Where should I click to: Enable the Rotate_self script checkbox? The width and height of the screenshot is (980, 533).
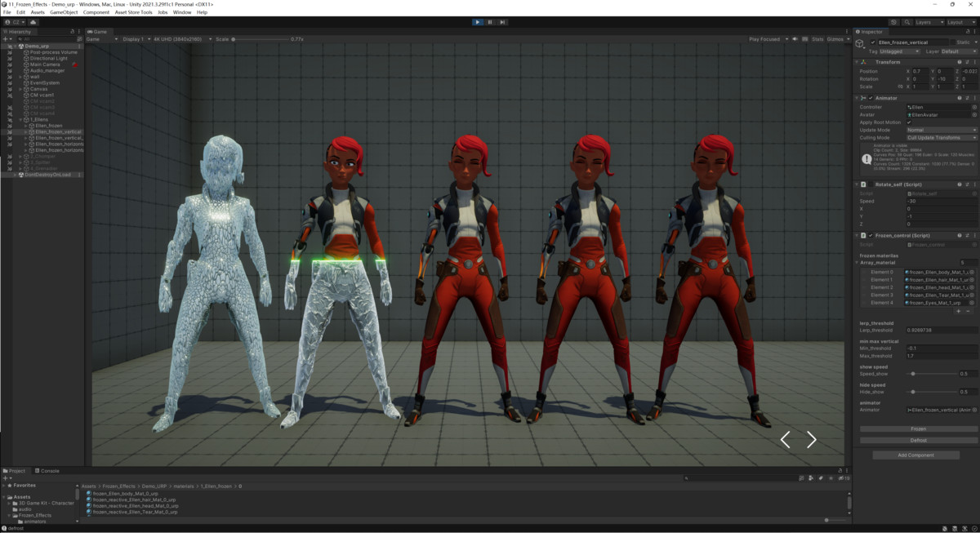pyautogui.click(x=871, y=184)
